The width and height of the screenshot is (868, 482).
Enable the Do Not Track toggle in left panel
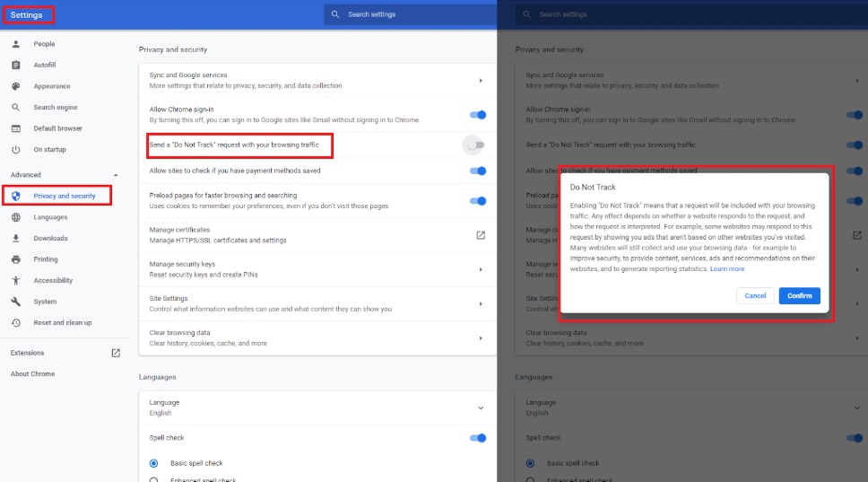coord(475,145)
